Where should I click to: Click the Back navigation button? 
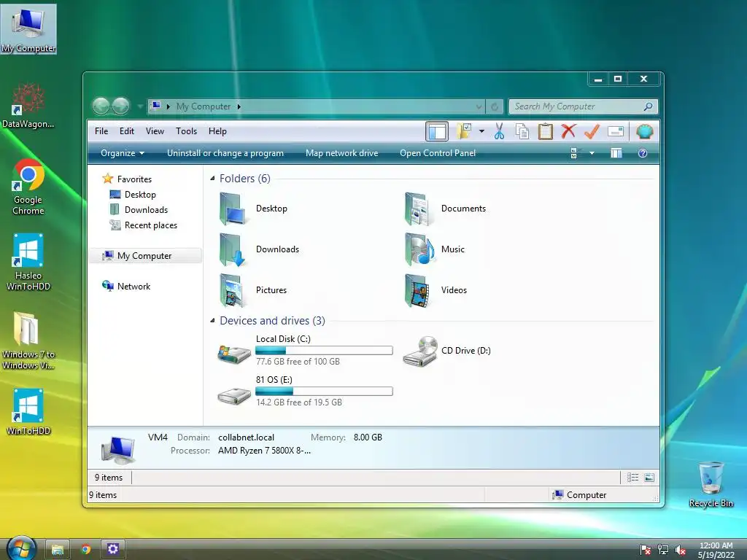click(101, 106)
